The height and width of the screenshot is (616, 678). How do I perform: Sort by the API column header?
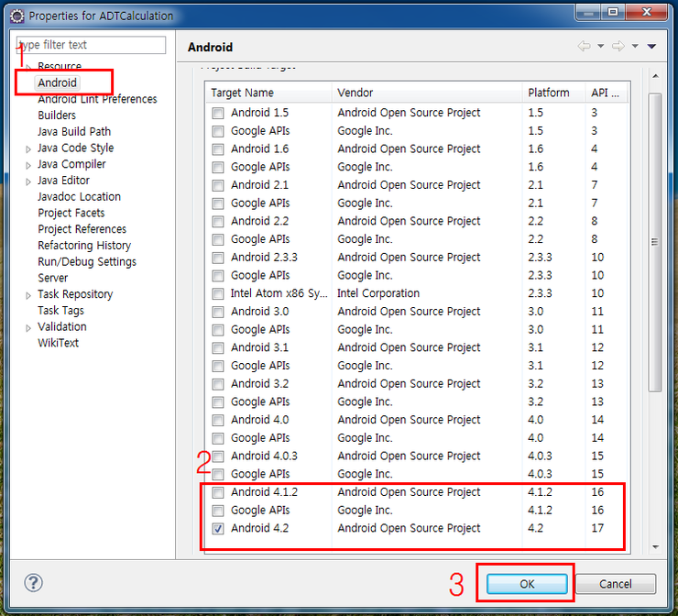tap(607, 93)
